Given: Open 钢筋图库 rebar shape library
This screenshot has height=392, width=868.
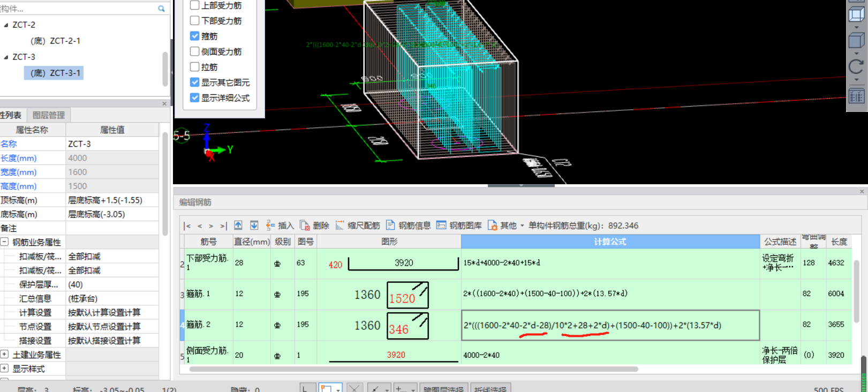Looking at the screenshot, I should point(459,225).
